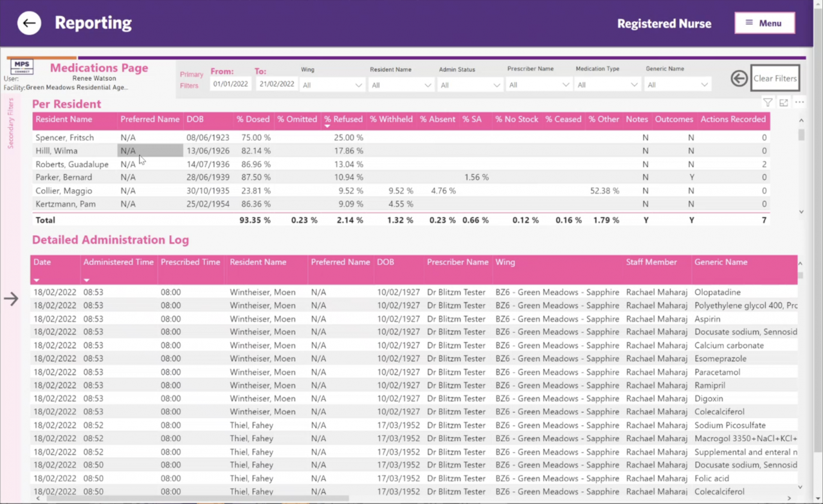823x504 pixels.
Task: Sort by % Refused column header
Action: [x=343, y=120]
